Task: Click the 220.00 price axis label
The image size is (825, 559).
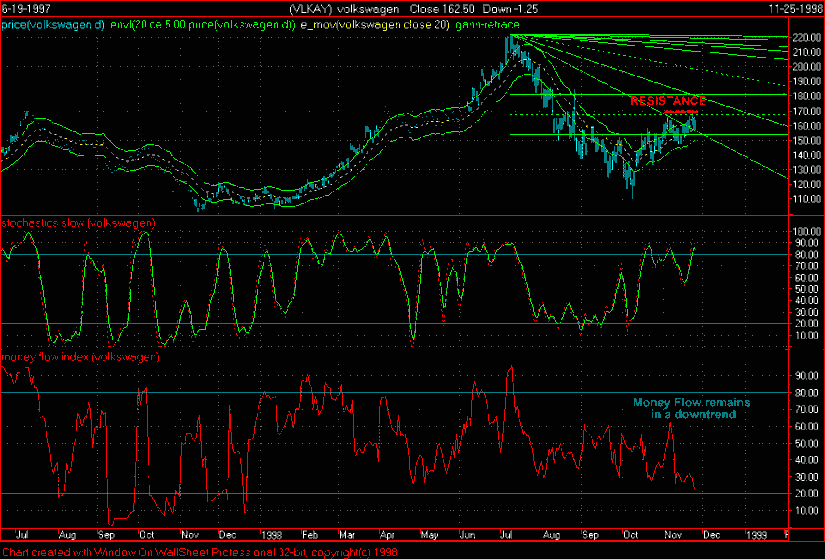Action: (x=806, y=38)
